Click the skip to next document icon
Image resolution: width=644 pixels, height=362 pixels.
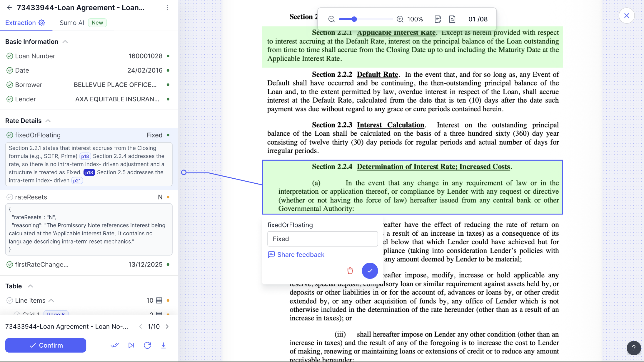point(131,345)
